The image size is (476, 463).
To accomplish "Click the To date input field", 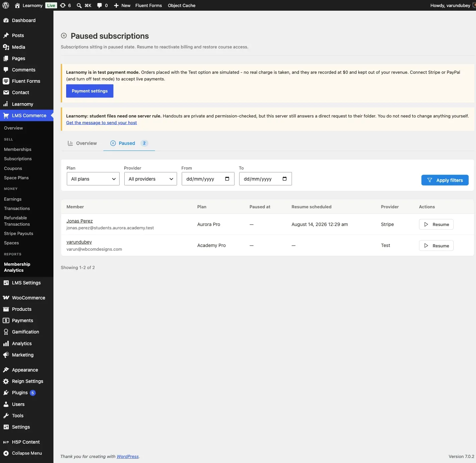I will pyautogui.click(x=265, y=179).
